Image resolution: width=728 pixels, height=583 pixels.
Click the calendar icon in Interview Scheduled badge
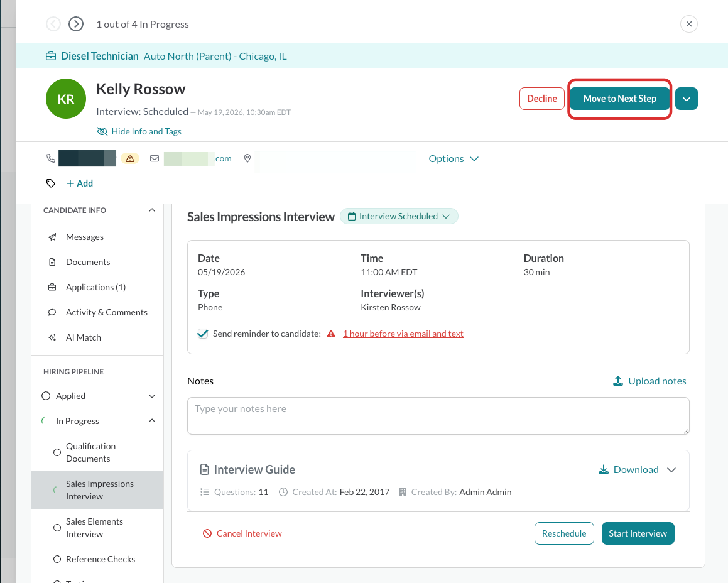352,217
